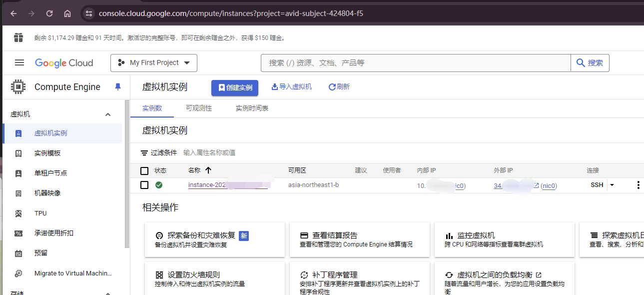The height and width of the screenshot is (295, 644).
Task: Click the 创建实例 button
Action: click(x=235, y=87)
